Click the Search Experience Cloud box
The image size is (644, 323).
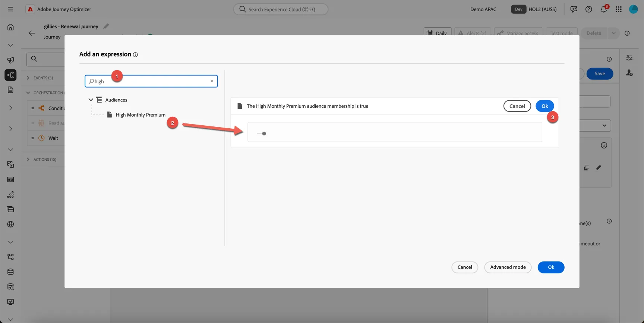coord(281,9)
